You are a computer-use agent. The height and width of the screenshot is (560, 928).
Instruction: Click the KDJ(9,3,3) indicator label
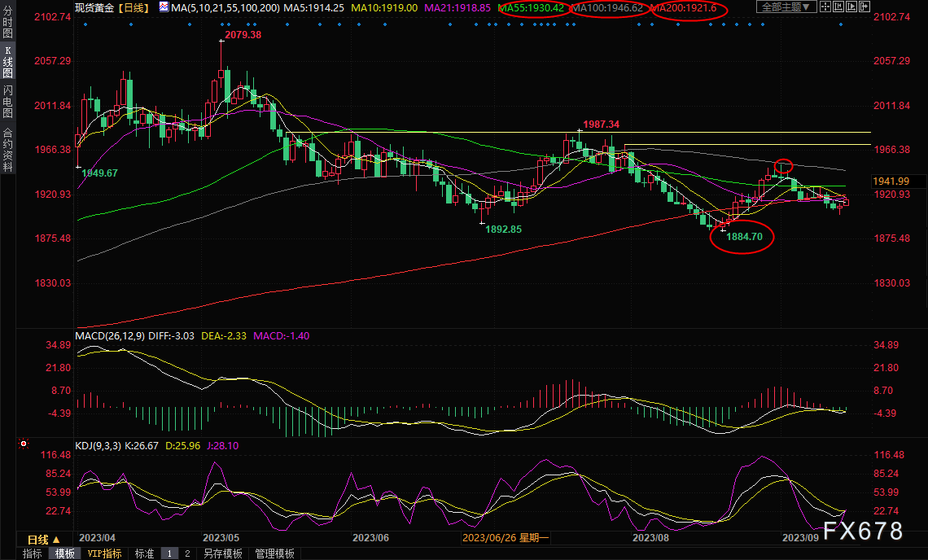pyautogui.click(x=98, y=446)
